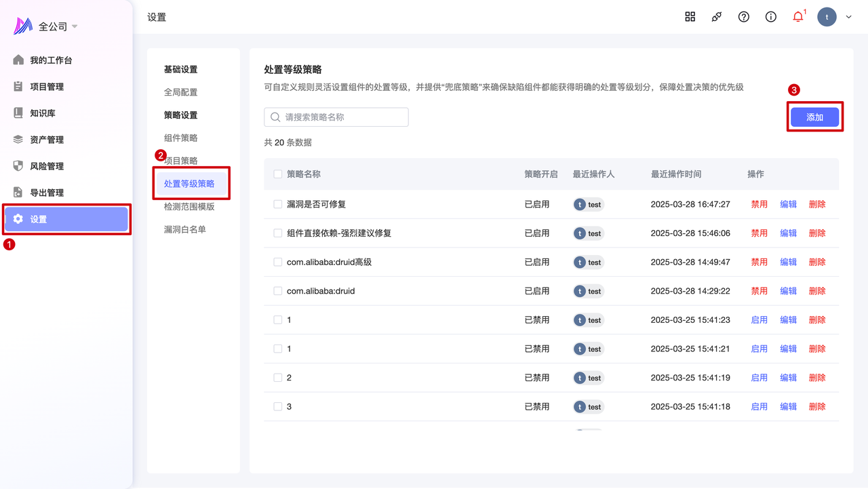Click the rocket icon in top bar
This screenshot has height=489, width=868.
tap(717, 17)
